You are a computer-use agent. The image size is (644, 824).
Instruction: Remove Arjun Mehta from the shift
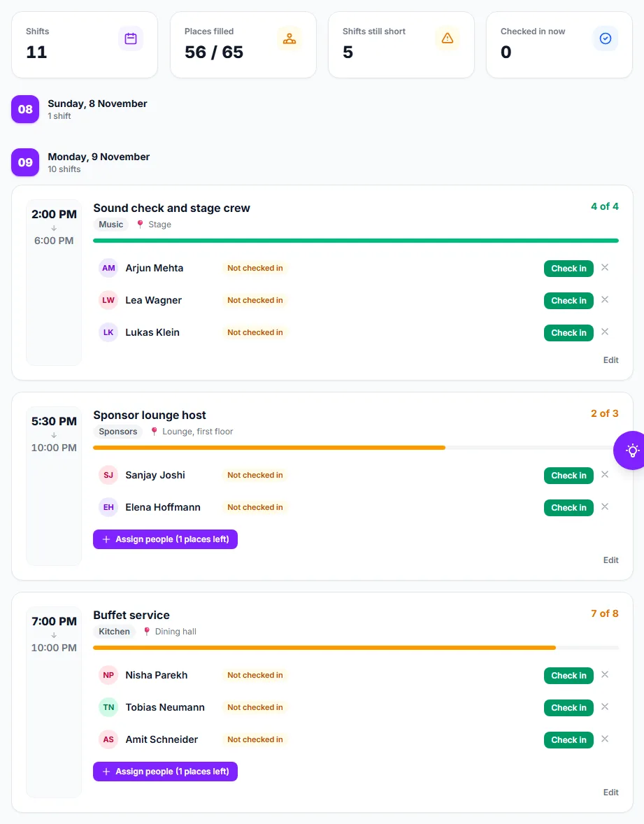click(605, 267)
